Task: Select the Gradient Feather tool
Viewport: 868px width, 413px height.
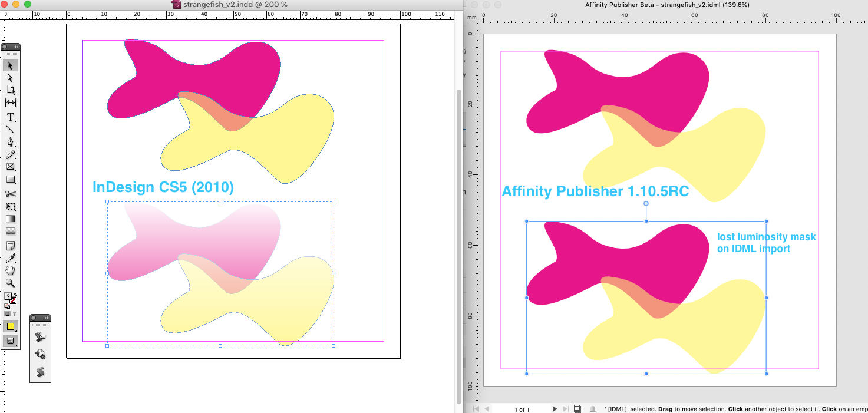Action: tap(11, 231)
